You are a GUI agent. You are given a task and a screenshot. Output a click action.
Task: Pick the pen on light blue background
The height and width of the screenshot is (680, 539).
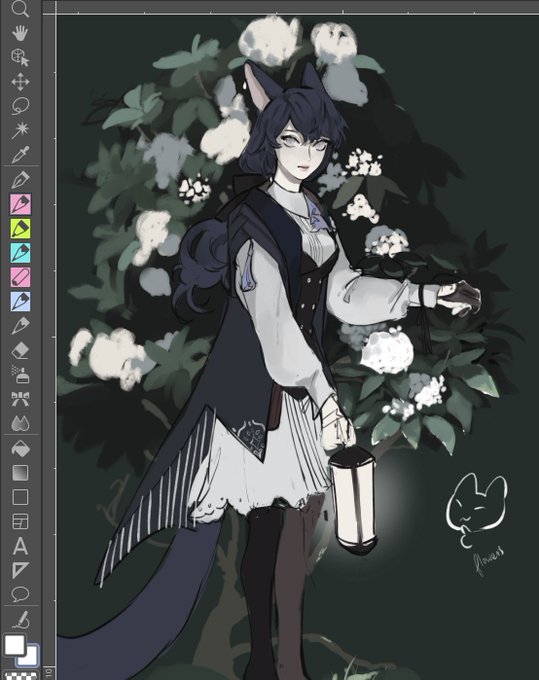(x=20, y=301)
